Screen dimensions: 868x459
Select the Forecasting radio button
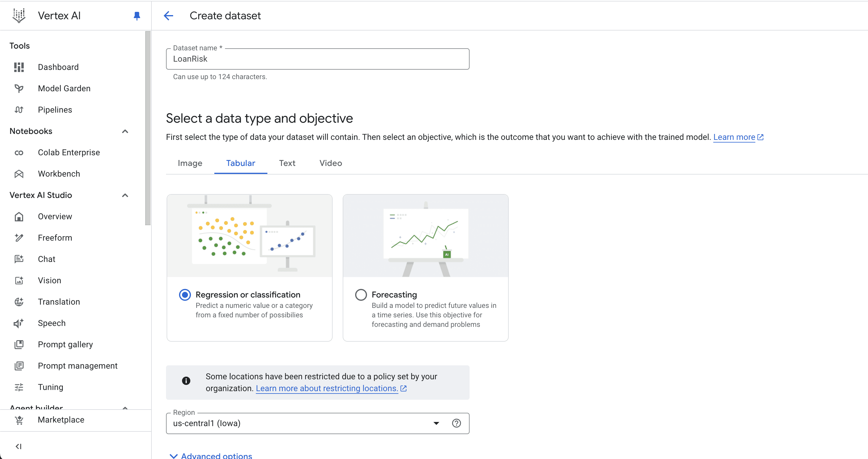click(361, 295)
